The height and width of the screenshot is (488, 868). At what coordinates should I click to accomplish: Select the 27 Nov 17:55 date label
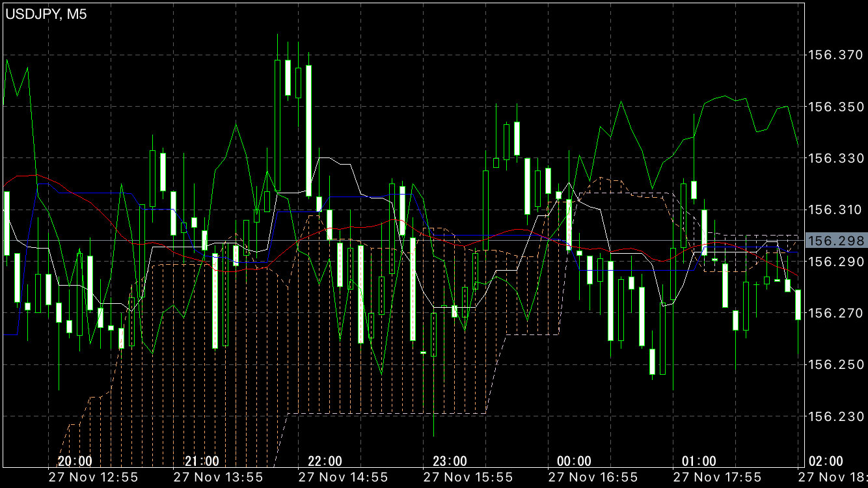pyautogui.click(x=716, y=477)
